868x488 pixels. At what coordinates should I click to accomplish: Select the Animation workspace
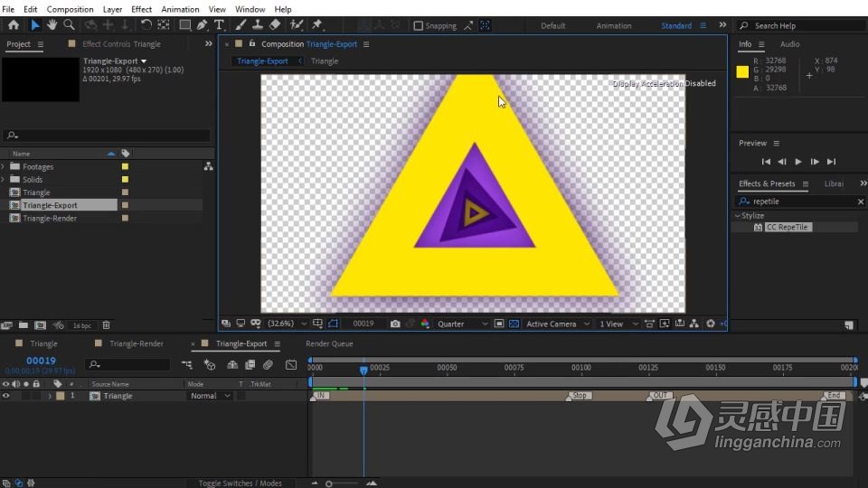(613, 25)
